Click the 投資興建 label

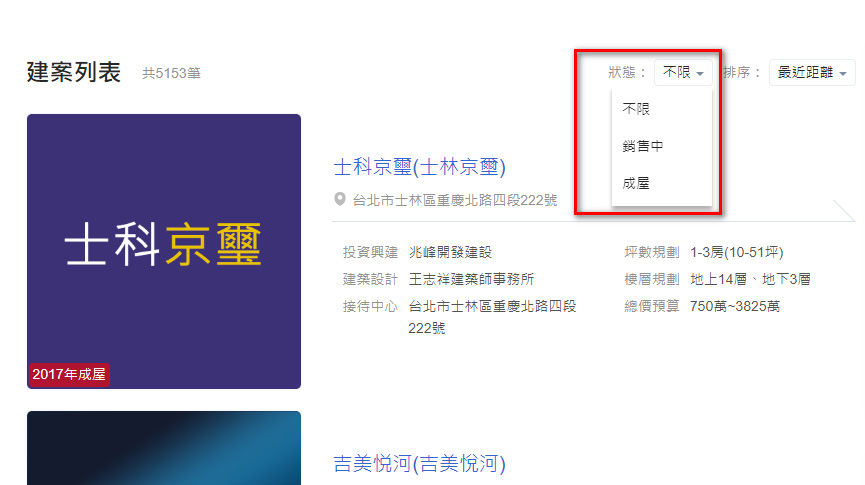click(370, 252)
